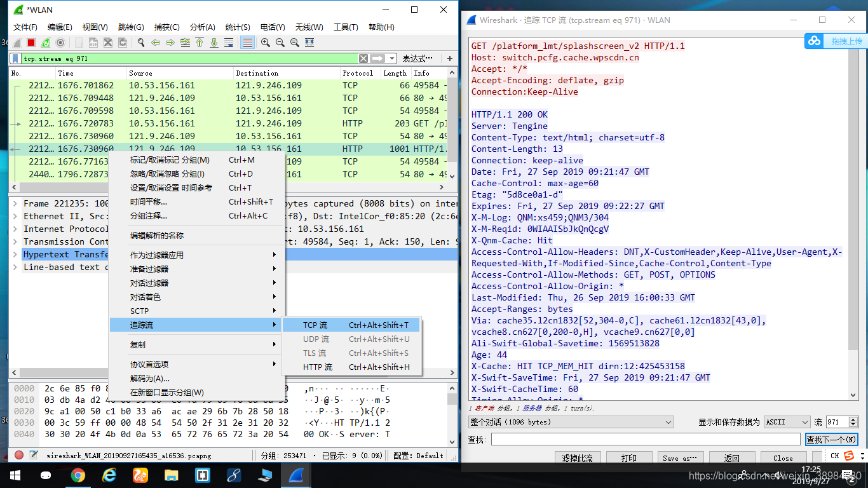The height and width of the screenshot is (488, 868).
Task: Toggle packet list colorization
Action: click(x=247, y=43)
